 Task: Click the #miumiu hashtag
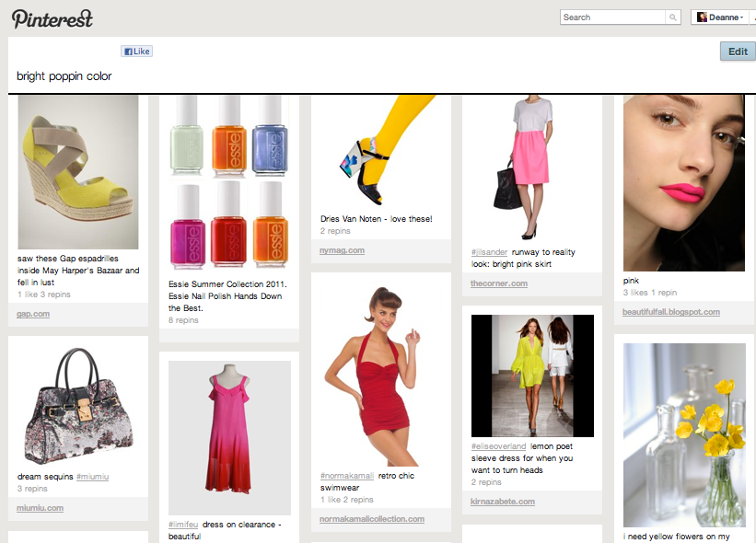click(92, 477)
